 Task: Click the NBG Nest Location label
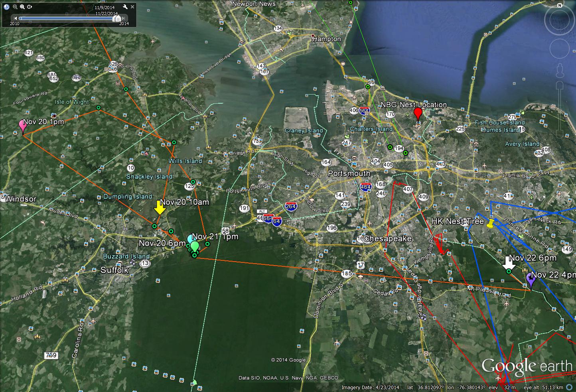coord(414,105)
